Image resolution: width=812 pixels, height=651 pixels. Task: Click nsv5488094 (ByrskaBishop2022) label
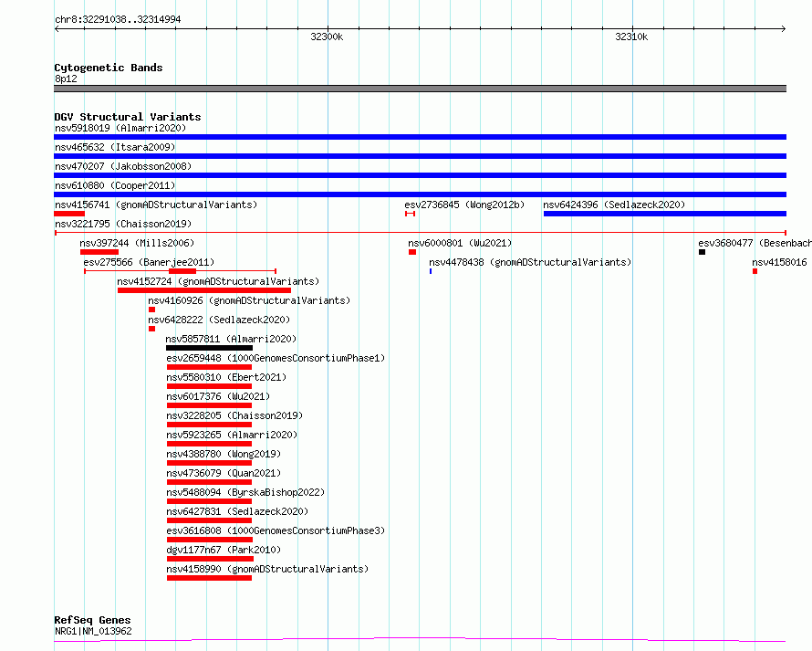[x=245, y=492]
